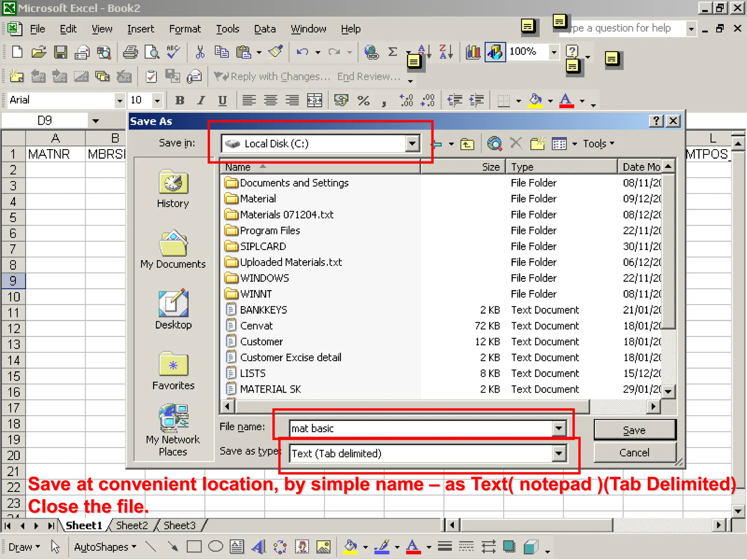Select the WINDOWS folder in file list
747x560 pixels.
point(264,278)
